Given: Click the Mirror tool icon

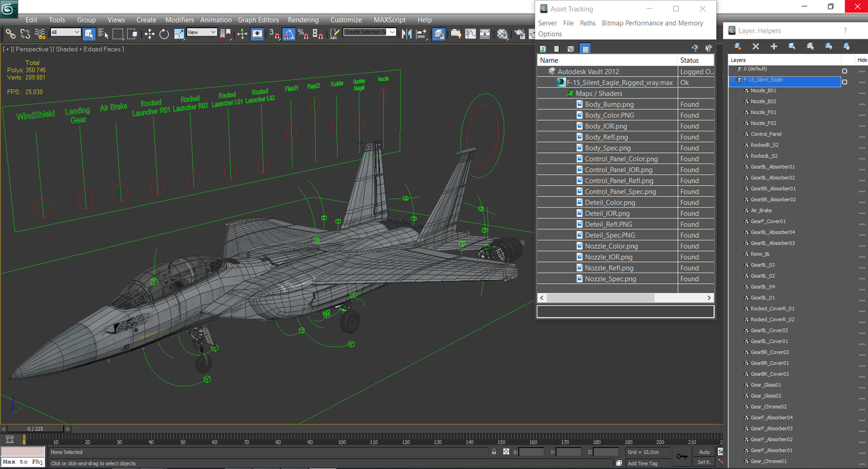Looking at the screenshot, I should (x=406, y=34).
